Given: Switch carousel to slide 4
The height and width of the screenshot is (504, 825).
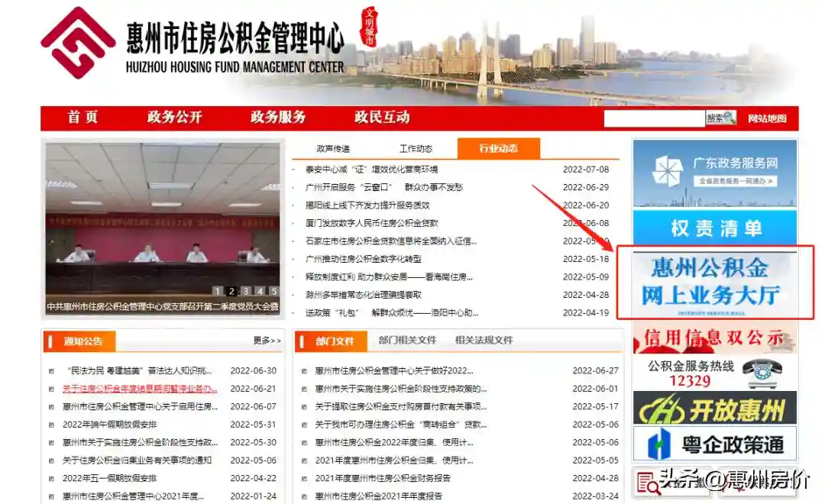Looking at the screenshot, I should (x=260, y=291).
